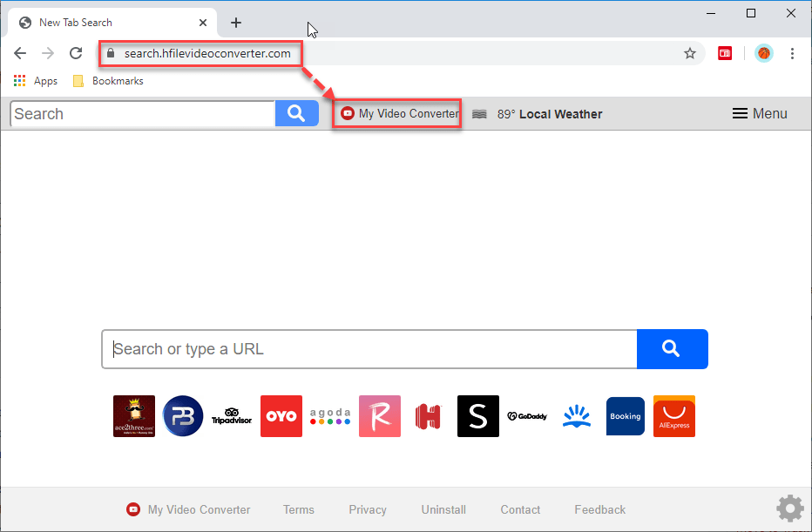This screenshot has height=532, width=812.
Task: Maximize the browser window
Action: 751,13
